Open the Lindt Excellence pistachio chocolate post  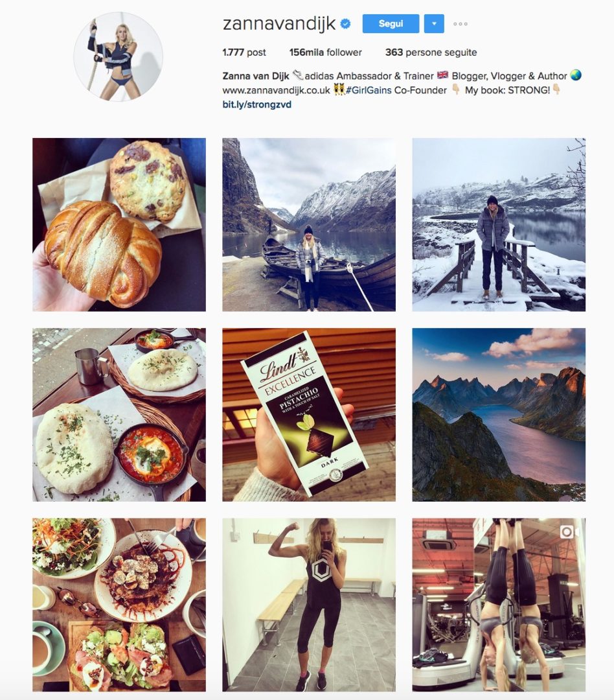coord(309,415)
